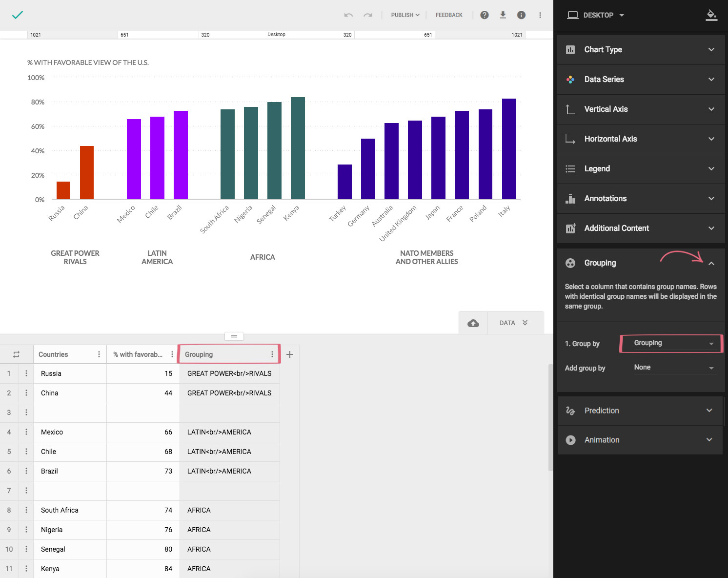Screen dimensions: 728x578
Task: Toggle the DATA panel button
Action: [514, 323]
